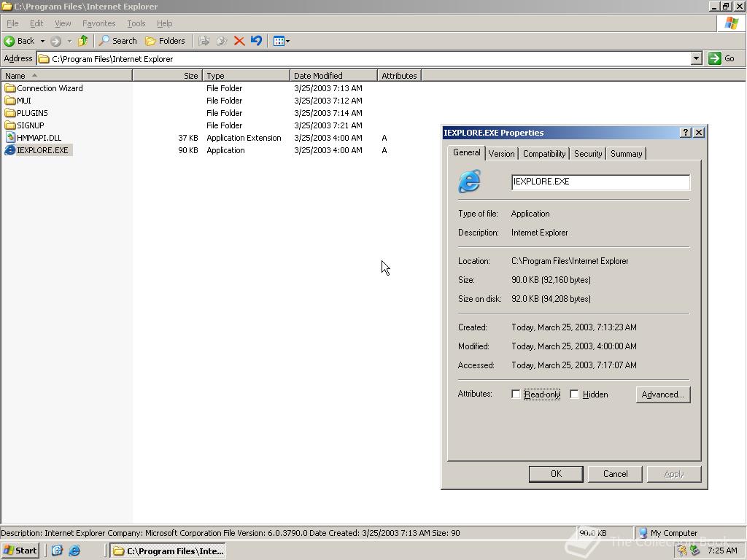The image size is (747, 560).
Task: Click the IEXPLORE.EXE filename field
Action: (600, 182)
